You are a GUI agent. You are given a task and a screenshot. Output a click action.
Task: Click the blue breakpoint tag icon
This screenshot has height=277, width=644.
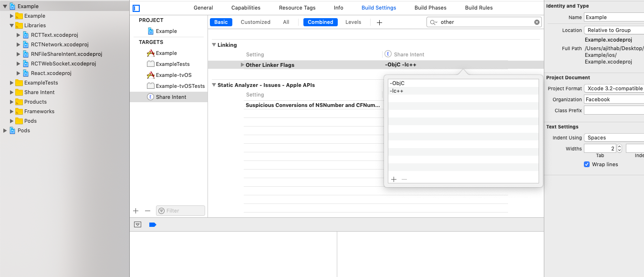tap(153, 224)
